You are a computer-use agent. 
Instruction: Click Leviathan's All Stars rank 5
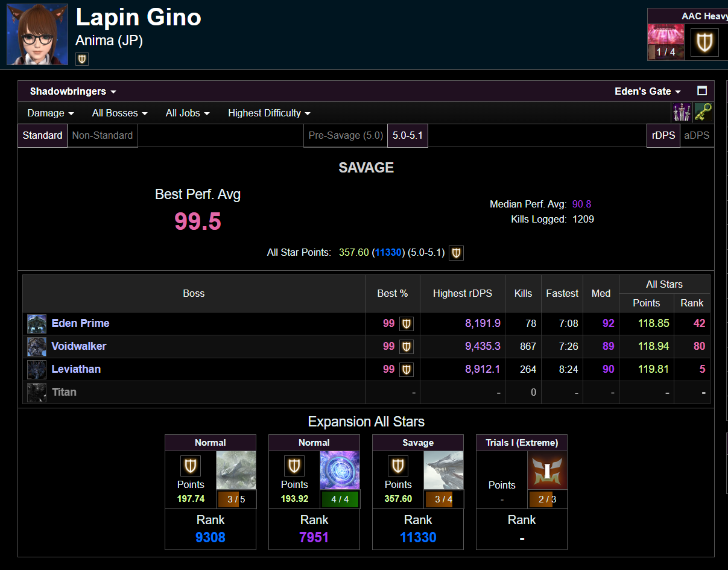click(703, 369)
